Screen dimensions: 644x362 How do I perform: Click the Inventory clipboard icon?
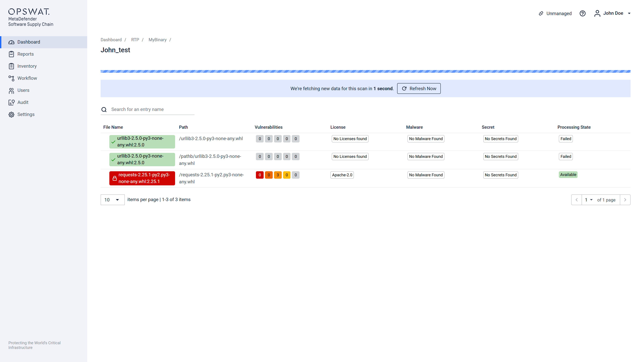pos(11,66)
